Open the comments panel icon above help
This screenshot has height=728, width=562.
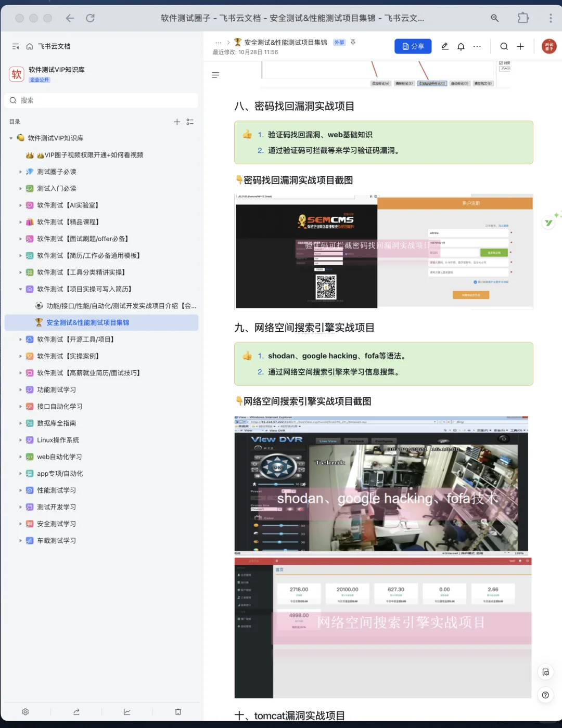point(545,672)
